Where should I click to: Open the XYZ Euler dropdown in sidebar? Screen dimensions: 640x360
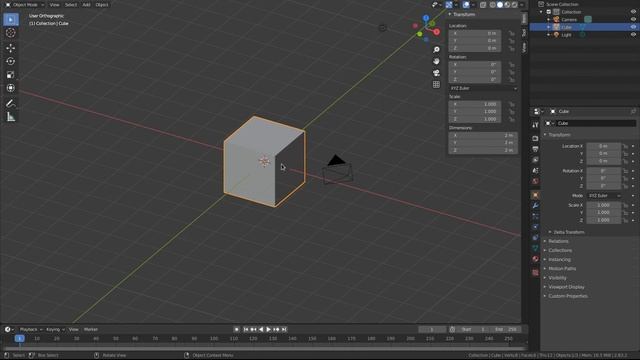click(x=483, y=88)
